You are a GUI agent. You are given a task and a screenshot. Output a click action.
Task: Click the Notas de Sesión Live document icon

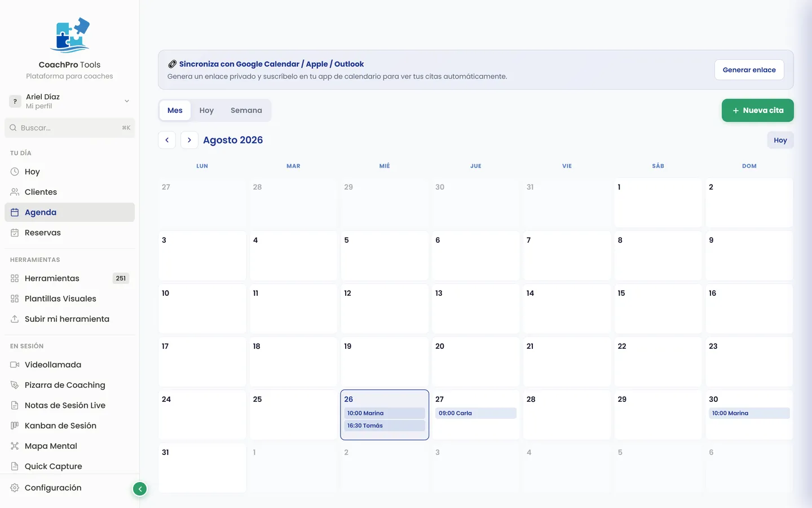pos(15,405)
